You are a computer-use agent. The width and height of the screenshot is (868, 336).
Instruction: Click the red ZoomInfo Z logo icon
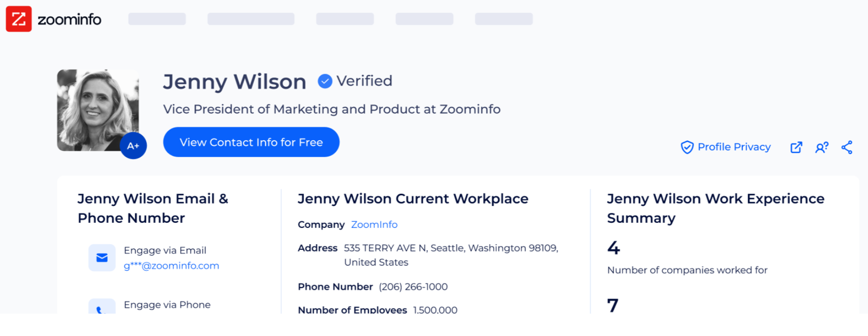19,19
